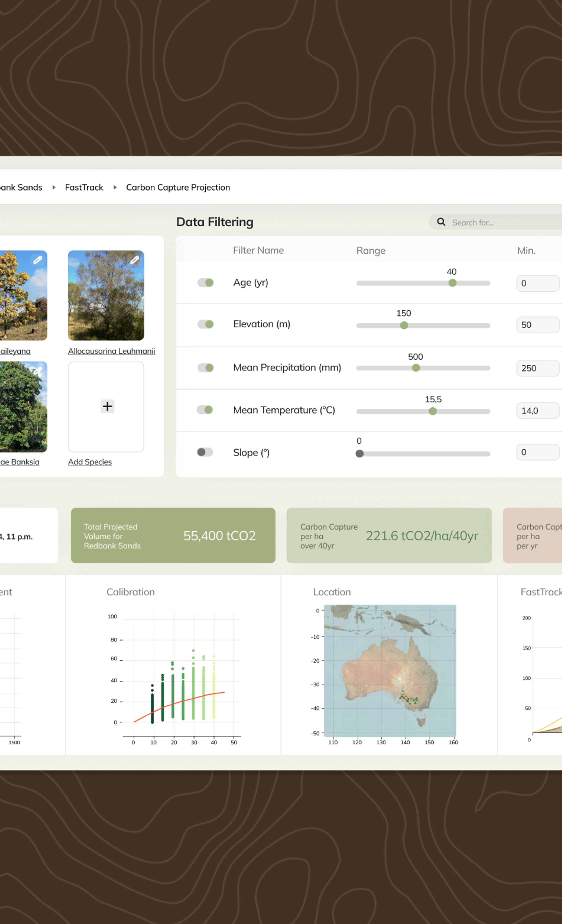The width and height of the screenshot is (562, 924).
Task: Toggle the Age (yr) filter off
Action: click(x=205, y=283)
